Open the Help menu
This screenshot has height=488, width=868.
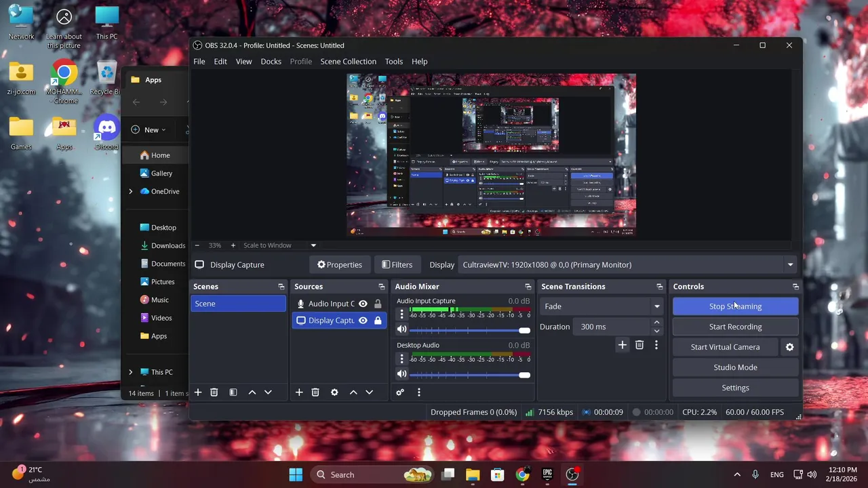pos(419,62)
